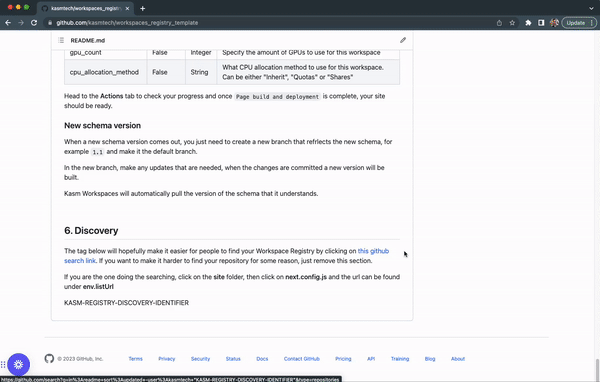This screenshot has height=382, width=600.
Task: Open the API footer link
Action: pyautogui.click(x=371, y=359)
